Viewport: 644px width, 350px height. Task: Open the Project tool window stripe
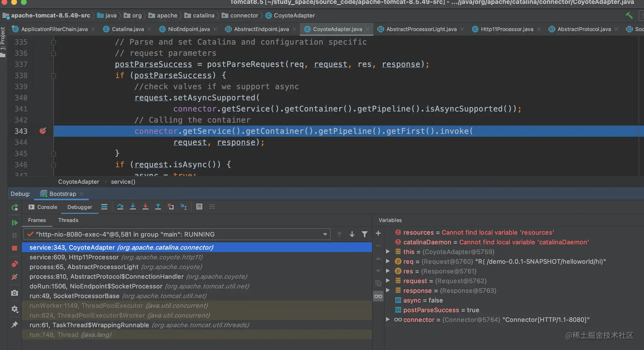coord(3,41)
